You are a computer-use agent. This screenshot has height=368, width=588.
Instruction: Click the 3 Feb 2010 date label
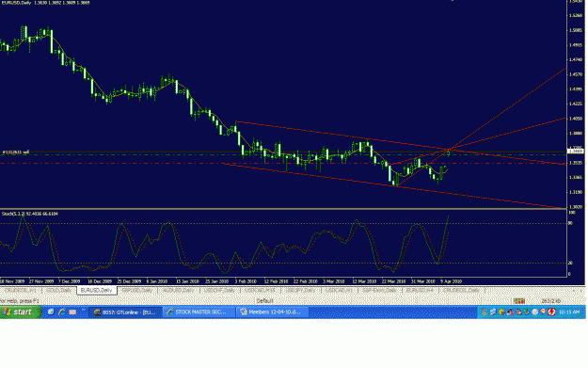click(x=246, y=281)
